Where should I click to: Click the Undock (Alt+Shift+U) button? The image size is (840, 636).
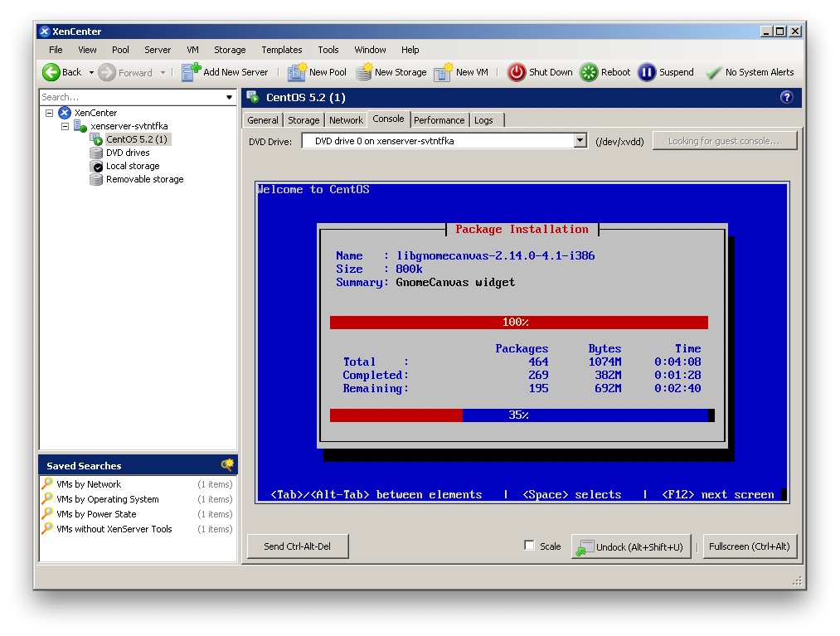tap(631, 546)
